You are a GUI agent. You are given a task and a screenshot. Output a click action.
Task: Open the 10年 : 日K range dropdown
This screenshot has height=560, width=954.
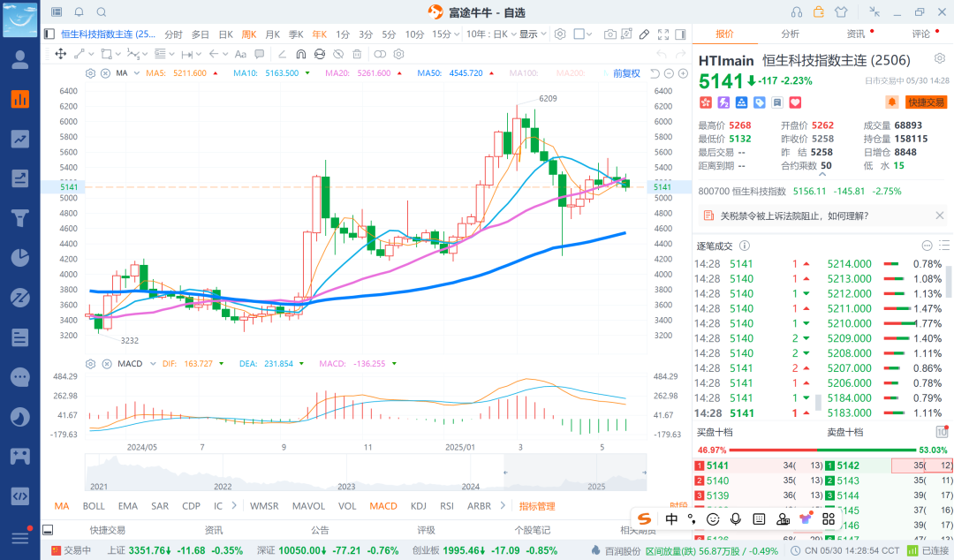[492, 34]
